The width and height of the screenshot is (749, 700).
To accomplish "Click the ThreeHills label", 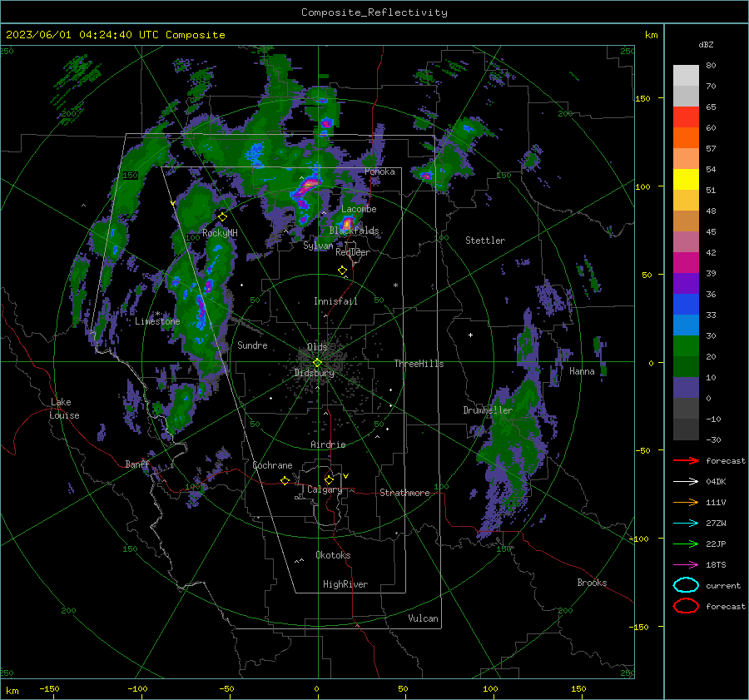I will [x=419, y=364].
